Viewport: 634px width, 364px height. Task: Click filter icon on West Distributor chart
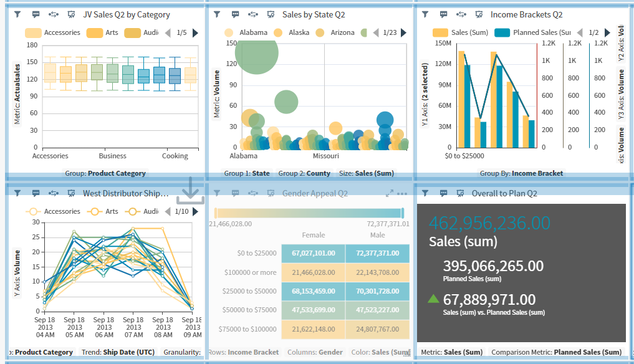(x=17, y=193)
